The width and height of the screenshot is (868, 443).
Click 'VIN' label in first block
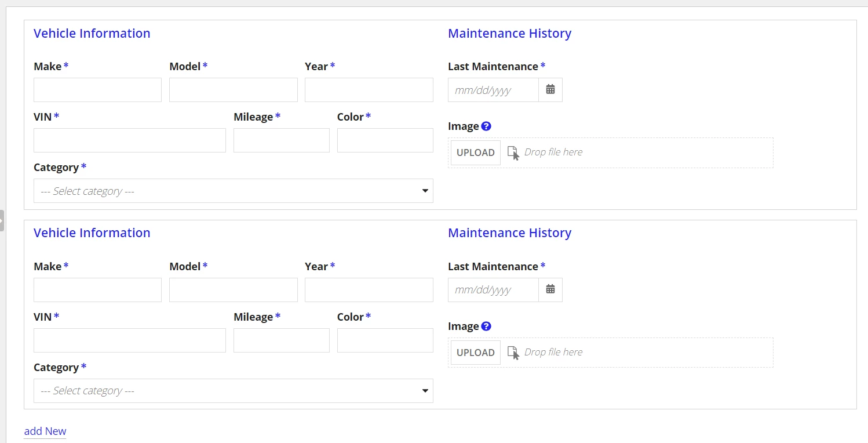coord(43,117)
